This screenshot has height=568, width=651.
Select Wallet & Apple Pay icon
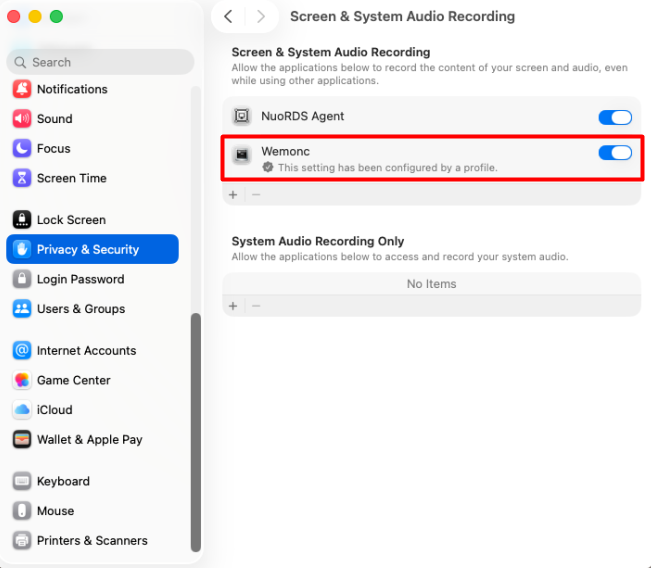(x=22, y=439)
